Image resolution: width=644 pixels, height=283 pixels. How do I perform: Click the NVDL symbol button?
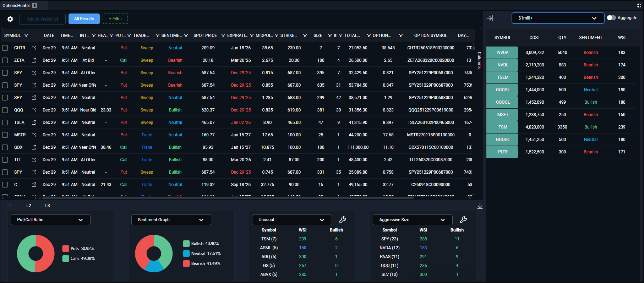pyautogui.click(x=502, y=65)
